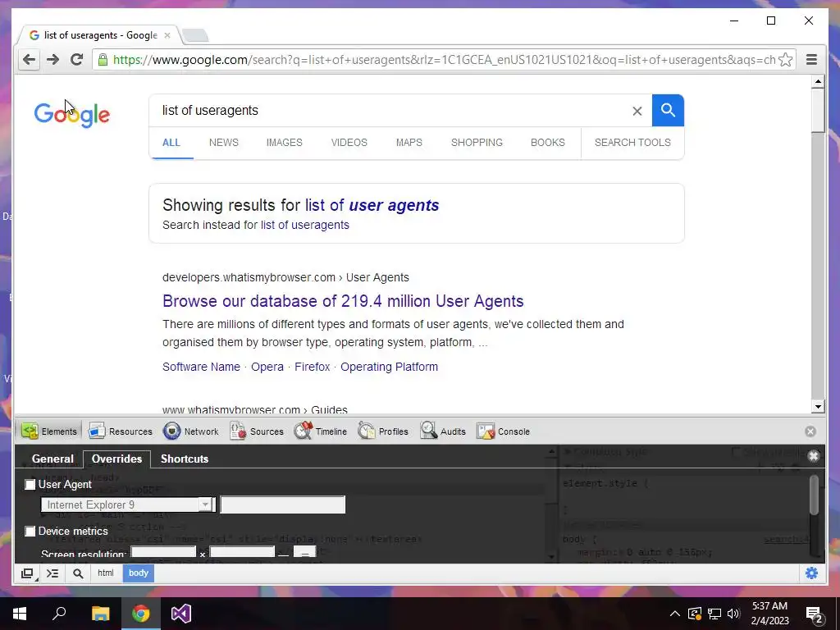This screenshot has width=840, height=630.
Task: Enable the User Agent override checkbox
Action: pos(30,484)
